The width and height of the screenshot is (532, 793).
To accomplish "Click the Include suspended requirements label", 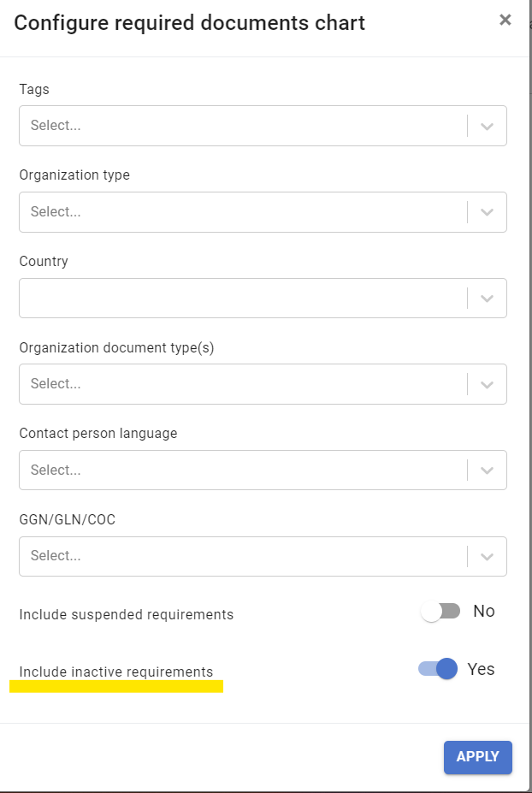I will [127, 614].
